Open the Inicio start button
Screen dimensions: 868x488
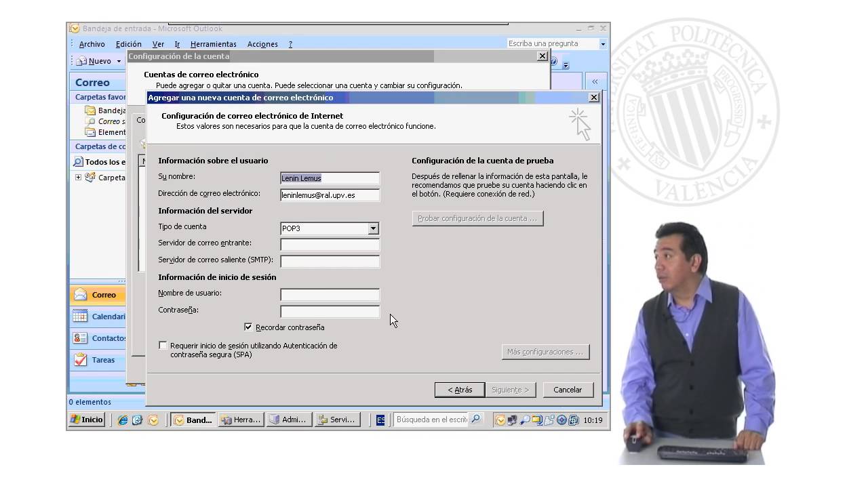tap(87, 420)
